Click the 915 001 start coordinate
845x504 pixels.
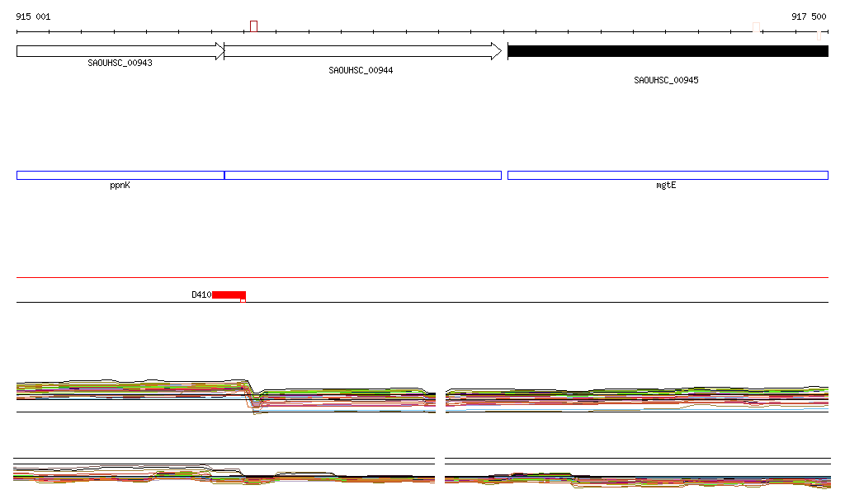coord(33,16)
